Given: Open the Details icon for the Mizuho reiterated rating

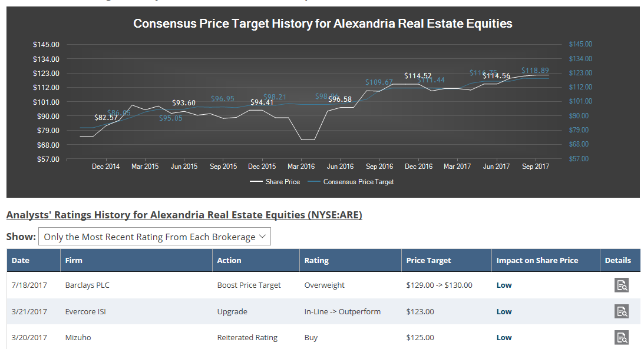Looking at the screenshot, I should pos(622,337).
